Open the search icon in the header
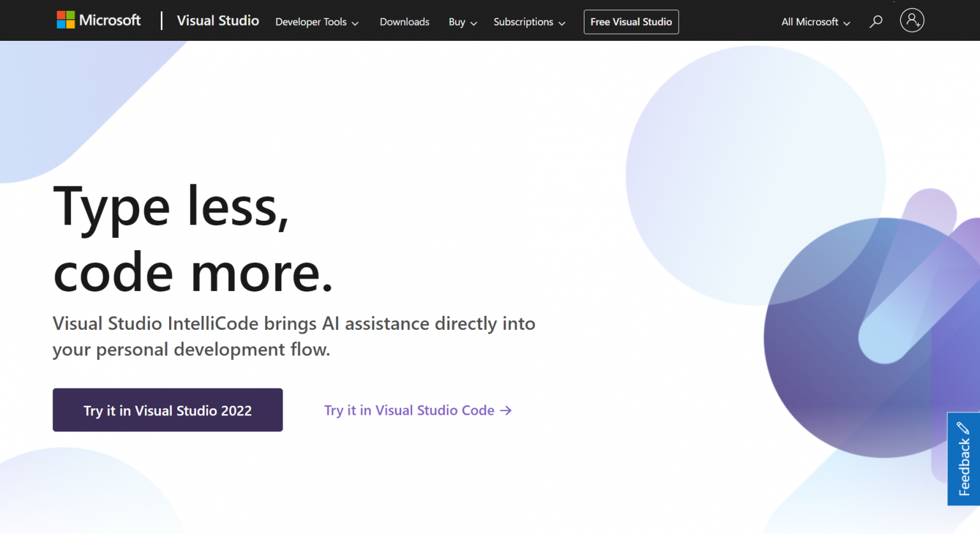The image size is (980, 534). click(x=875, y=21)
